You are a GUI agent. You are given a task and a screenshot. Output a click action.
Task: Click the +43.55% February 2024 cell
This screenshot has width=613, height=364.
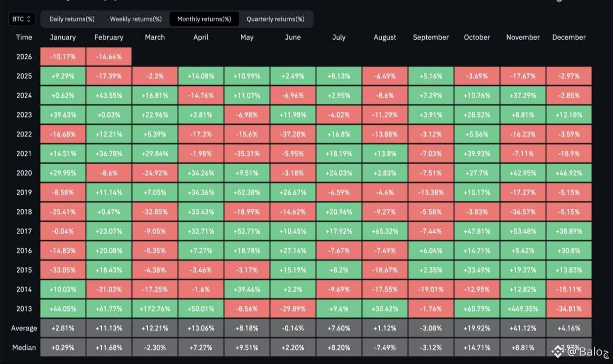point(109,95)
